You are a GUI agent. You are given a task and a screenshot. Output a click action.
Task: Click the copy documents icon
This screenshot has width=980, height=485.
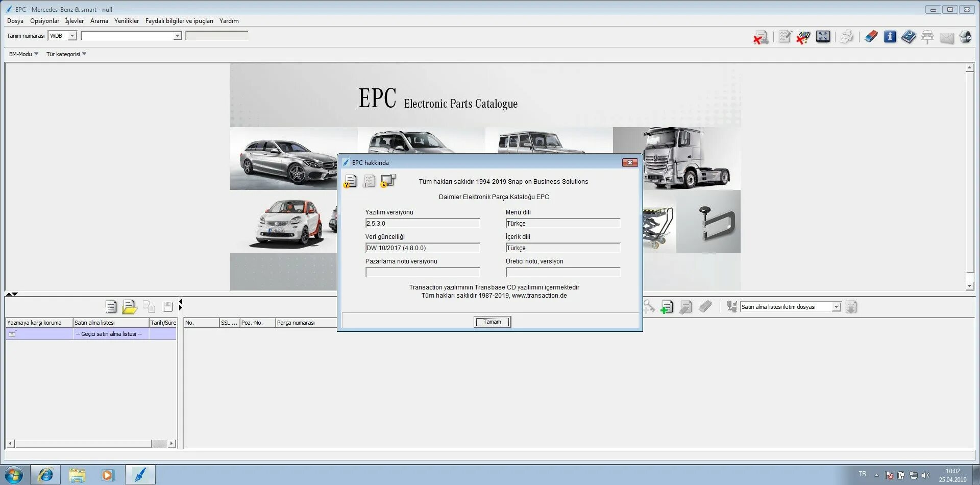[x=149, y=306]
